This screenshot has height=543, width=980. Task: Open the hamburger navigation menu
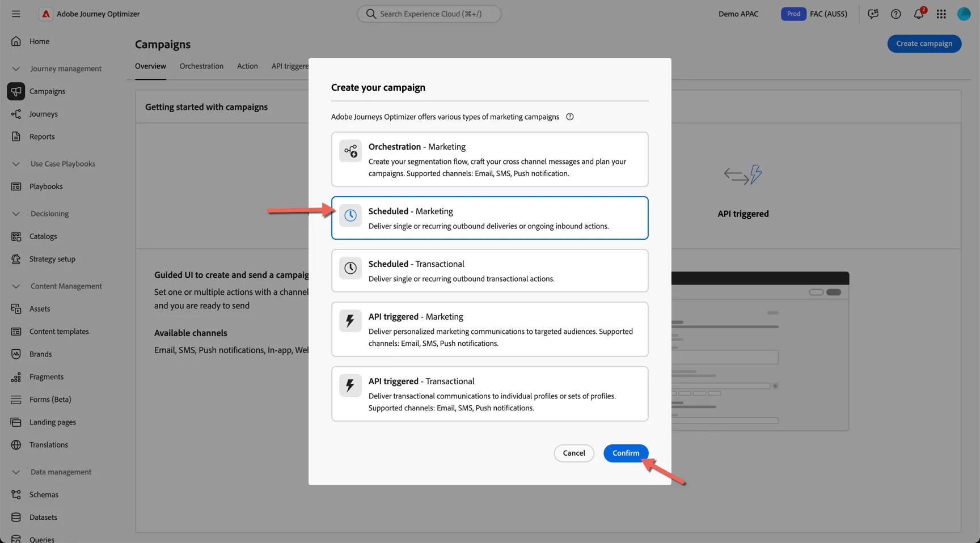point(16,14)
